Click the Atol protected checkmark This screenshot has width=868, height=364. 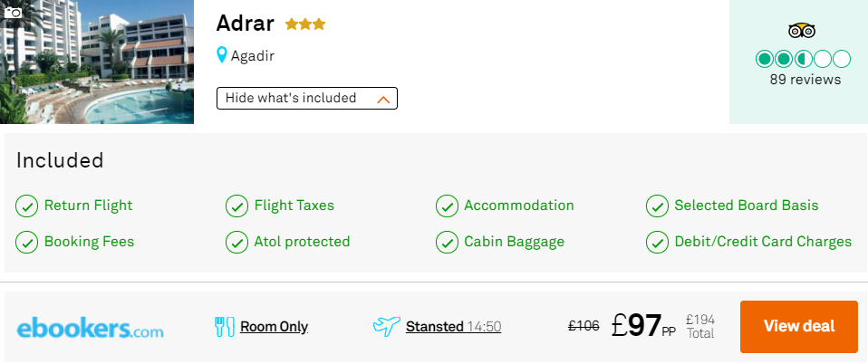pyautogui.click(x=236, y=243)
